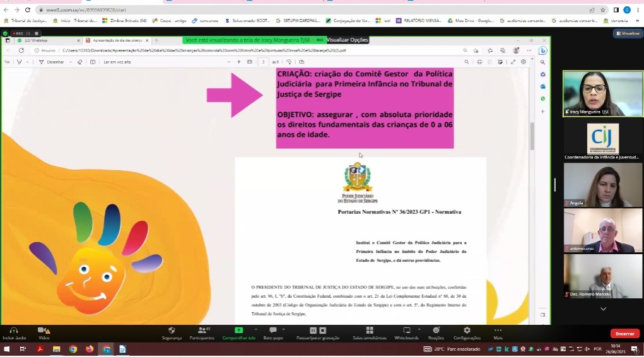This screenshot has width=644, height=357.
Task: Launch Whiteboards from the Zoom toolbar
Action: coord(406,332)
